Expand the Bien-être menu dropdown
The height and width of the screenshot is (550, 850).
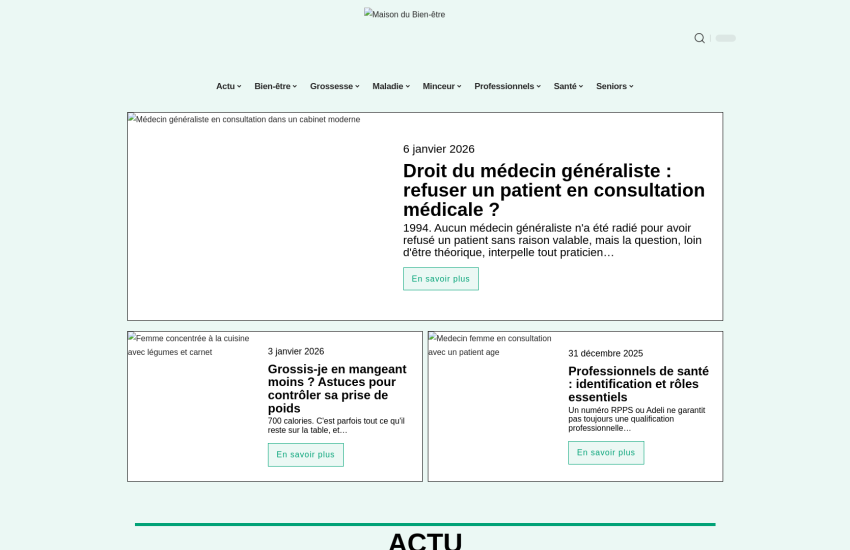(275, 86)
